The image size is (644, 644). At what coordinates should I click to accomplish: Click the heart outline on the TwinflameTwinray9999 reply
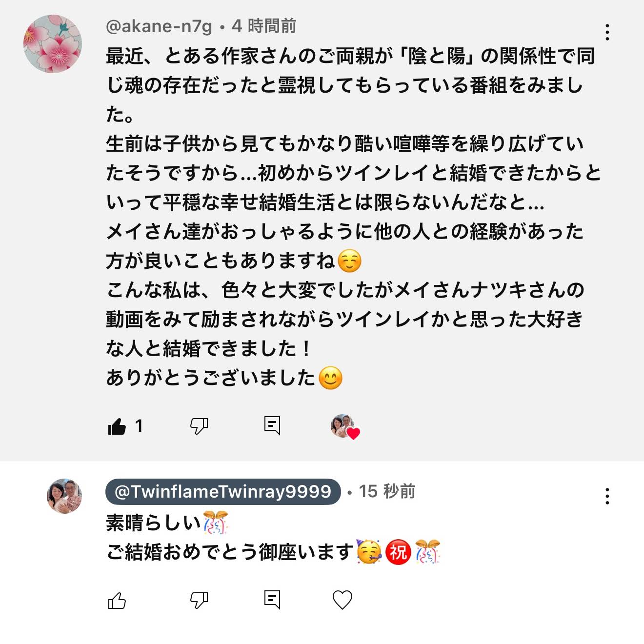[342, 600]
